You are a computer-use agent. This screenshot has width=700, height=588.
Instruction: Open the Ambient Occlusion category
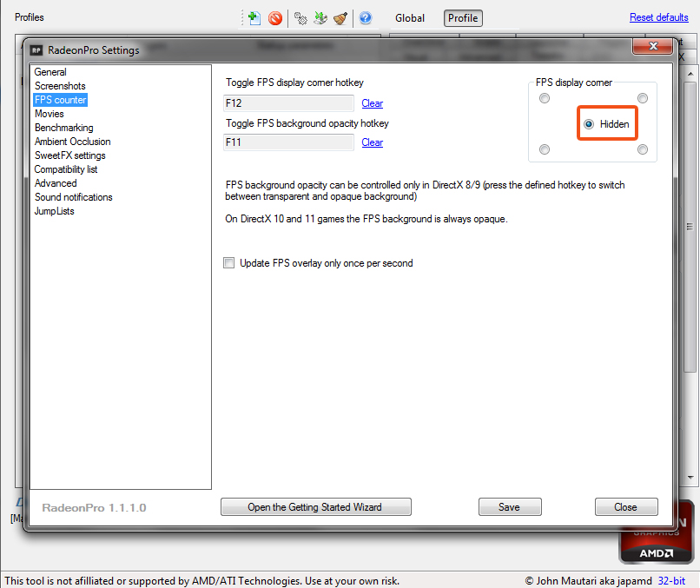point(72,141)
